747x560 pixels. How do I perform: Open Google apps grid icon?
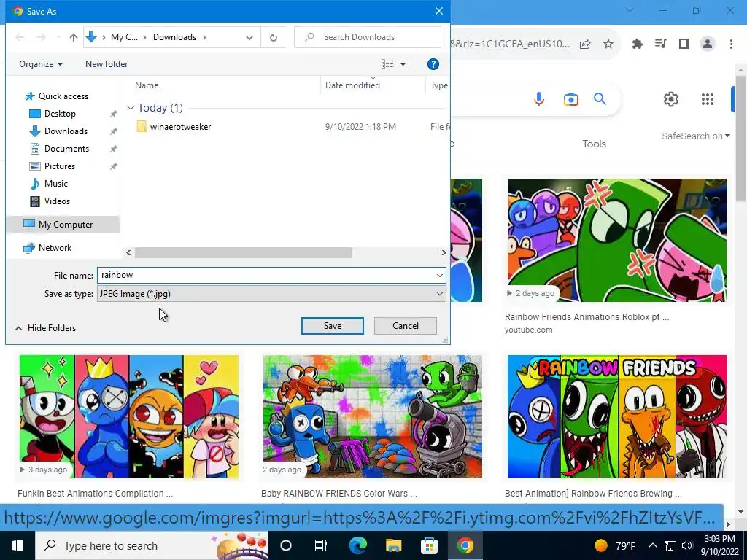tap(708, 99)
